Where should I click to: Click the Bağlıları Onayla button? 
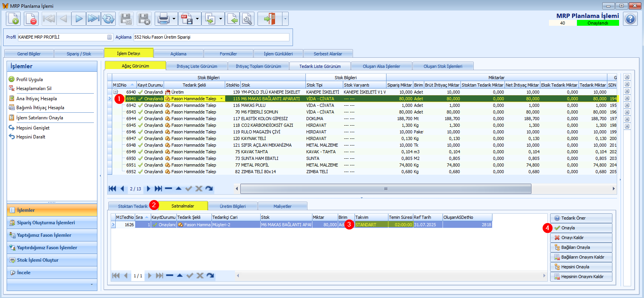click(x=581, y=247)
